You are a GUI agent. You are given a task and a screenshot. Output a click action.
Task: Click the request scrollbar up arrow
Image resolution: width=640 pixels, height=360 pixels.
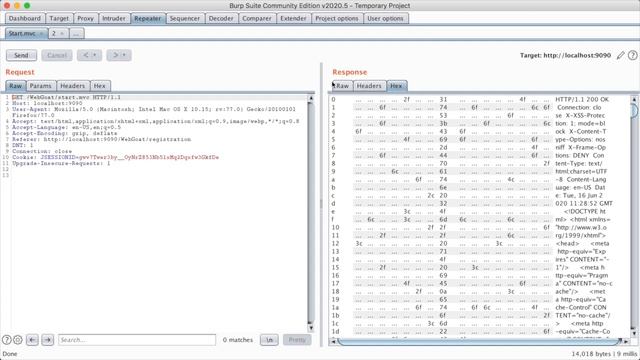click(x=311, y=98)
